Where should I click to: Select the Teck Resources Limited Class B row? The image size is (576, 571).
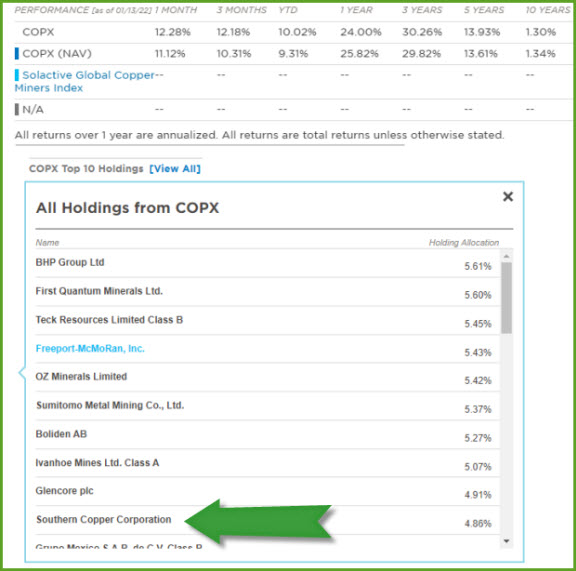pos(267,320)
